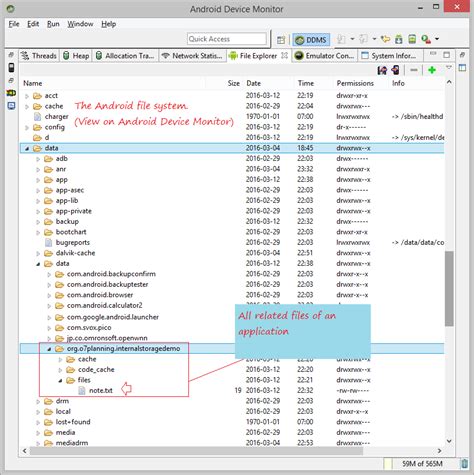Open the File Explorer view menu triangle
The height and width of the screenshot is (475, 474).
click(449, 68)
